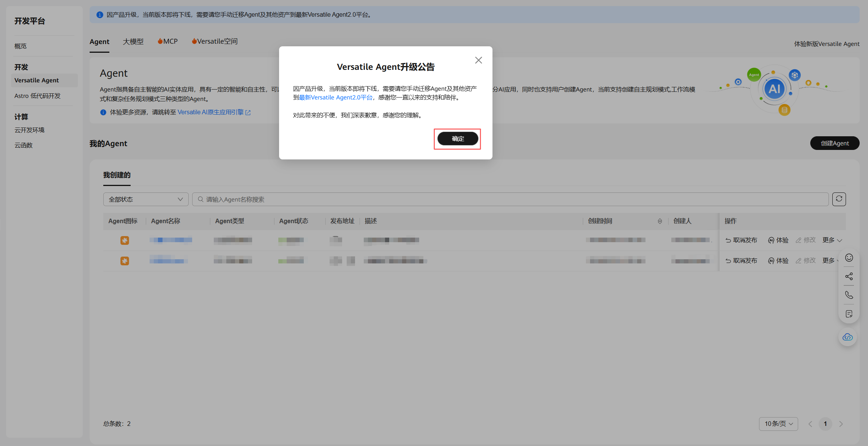The image size is (868, 446).
Task: Click the refresh icon beside search box
Action: pyautogui.click(x=839, y=199)
